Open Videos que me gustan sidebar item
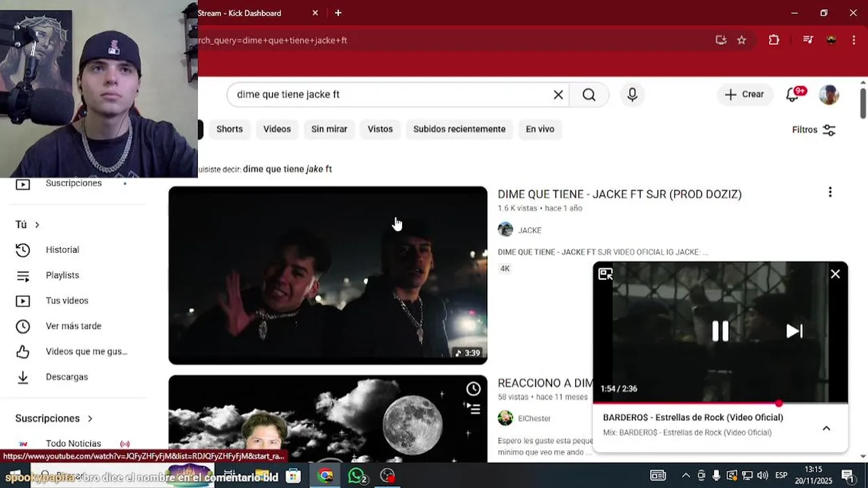 coord(86,352)
